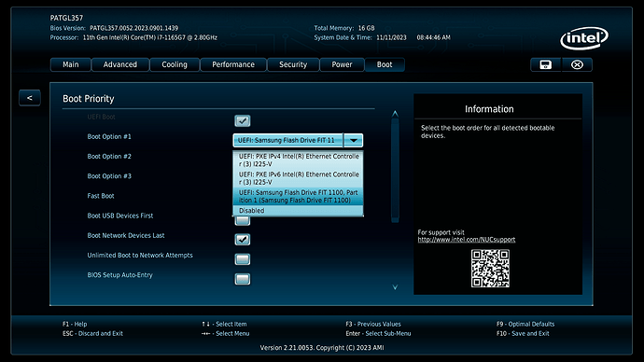Click the system time 08:44:46 AM
644x362 pixels.
pos(434,37)
